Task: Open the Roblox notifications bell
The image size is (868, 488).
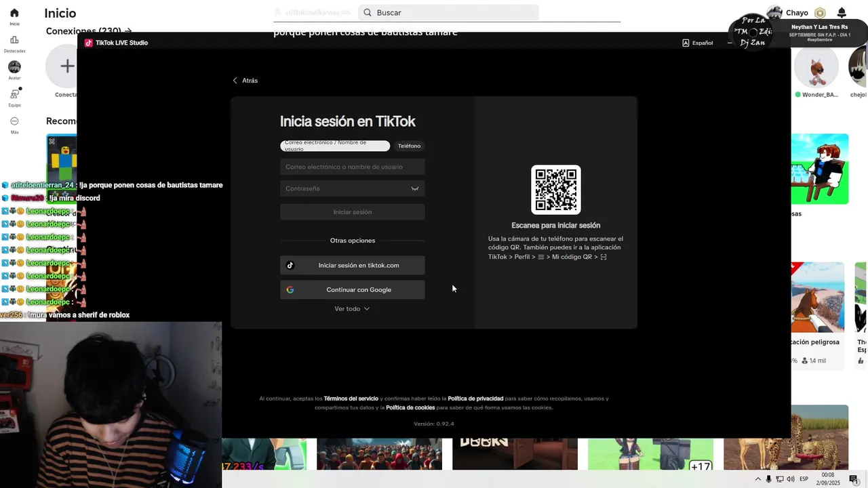Action: tap(842, 13)
